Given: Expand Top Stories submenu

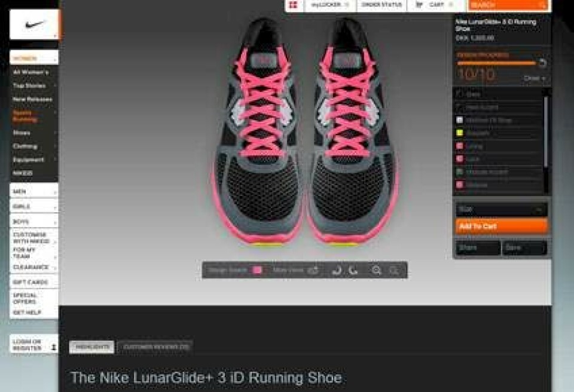Looking at the screenshot, I should click(33, 85).
